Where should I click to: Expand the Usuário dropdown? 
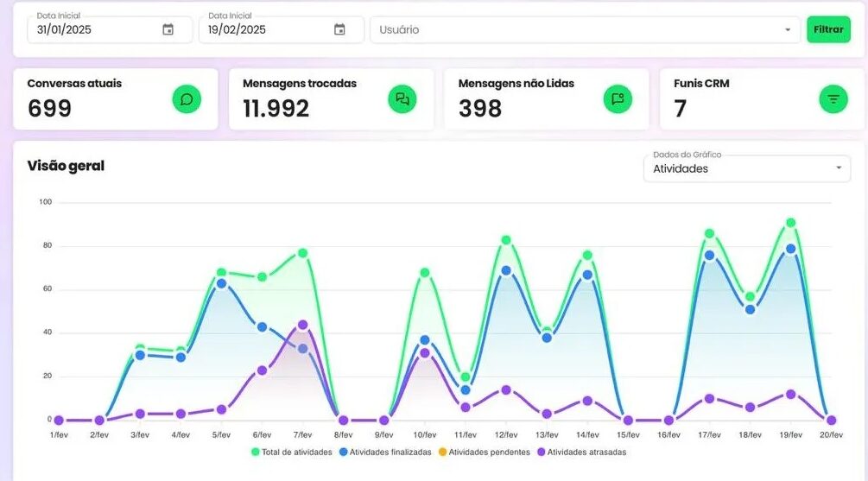click(x=787, y=29)
